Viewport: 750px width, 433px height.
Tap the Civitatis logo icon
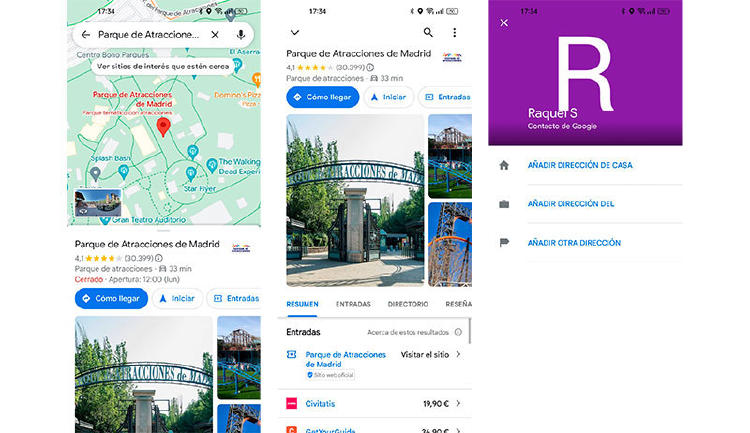291,404
